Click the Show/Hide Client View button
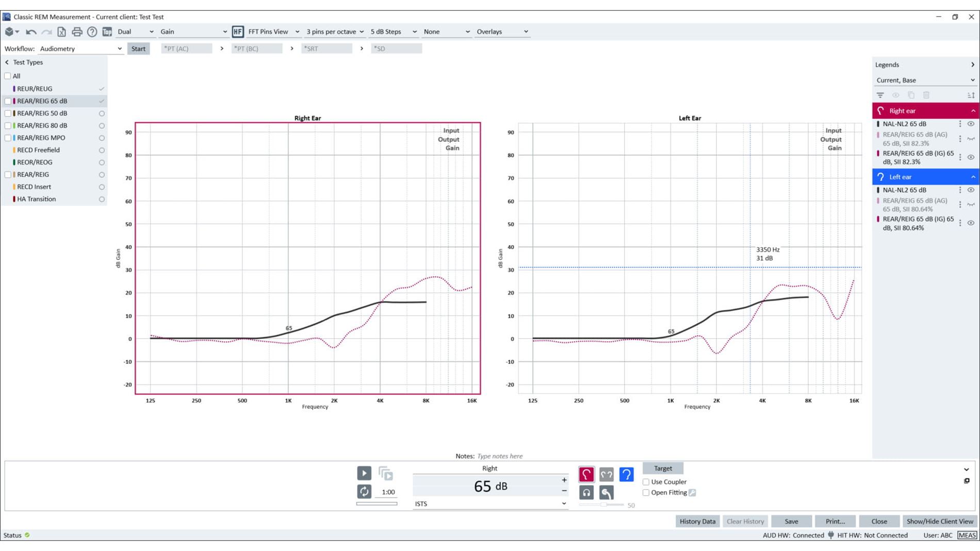This screenshot has width=980, height=551. pyautogui.click(x=940, y=521)
